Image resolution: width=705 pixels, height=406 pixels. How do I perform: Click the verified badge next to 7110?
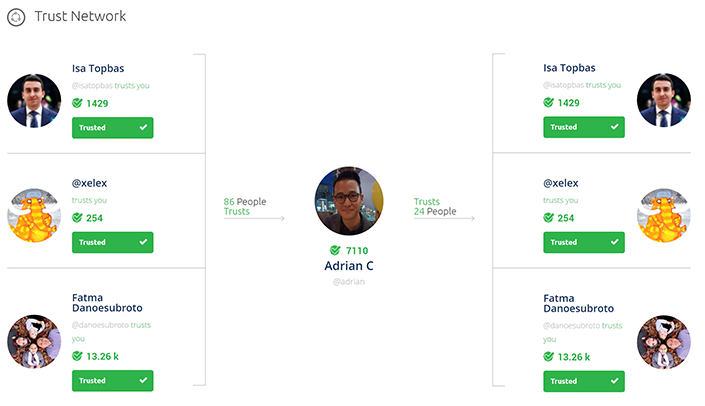click(x=334, y=250)
